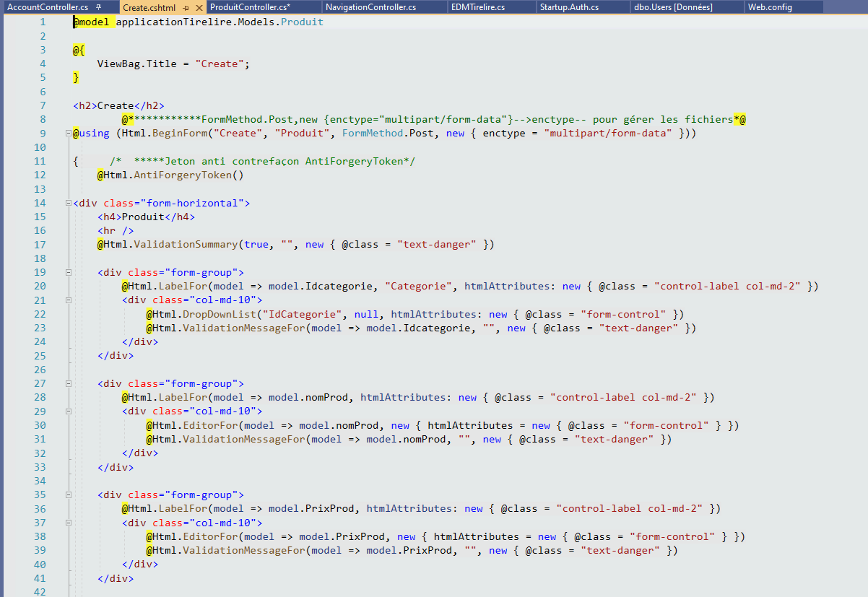Click "Html.ValidationSummary" on line 17
The width and height of the screenshot is (868, 597).
point(170,245)
